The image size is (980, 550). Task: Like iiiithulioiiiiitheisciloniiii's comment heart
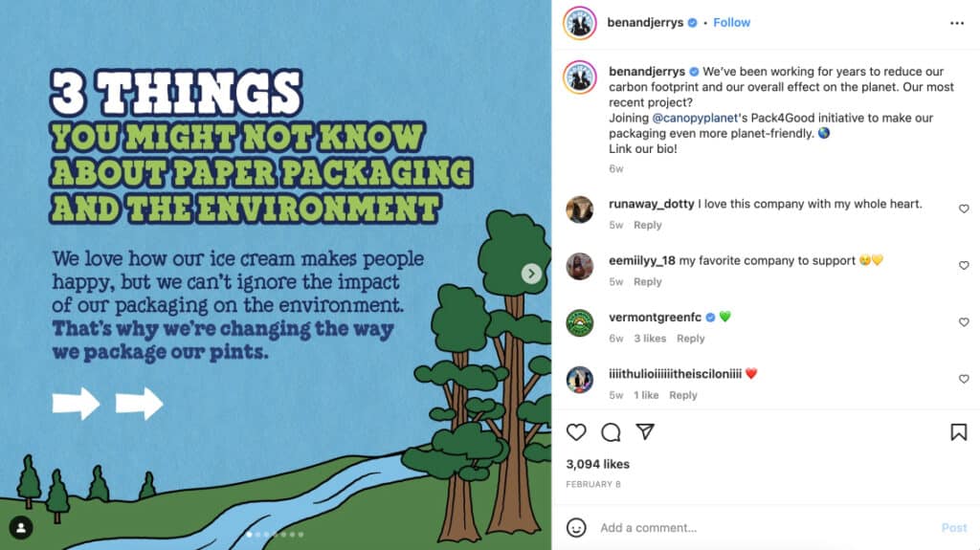click(964, 380)
